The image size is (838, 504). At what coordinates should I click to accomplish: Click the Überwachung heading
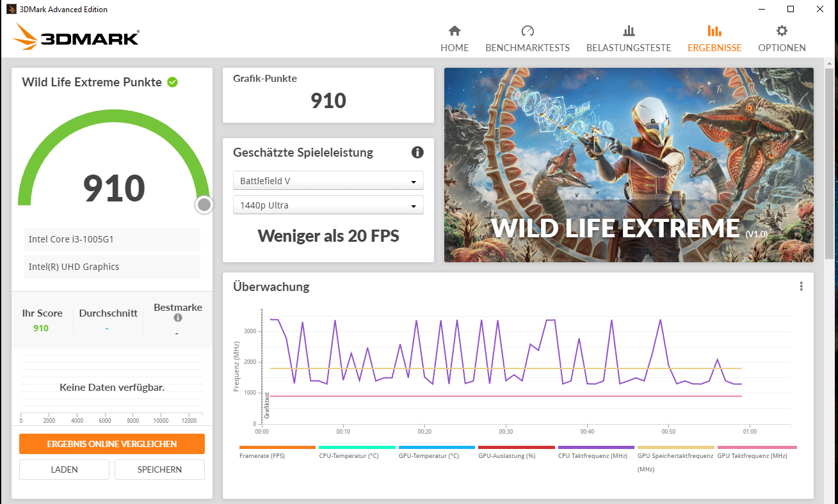click(x=271, y=287)
